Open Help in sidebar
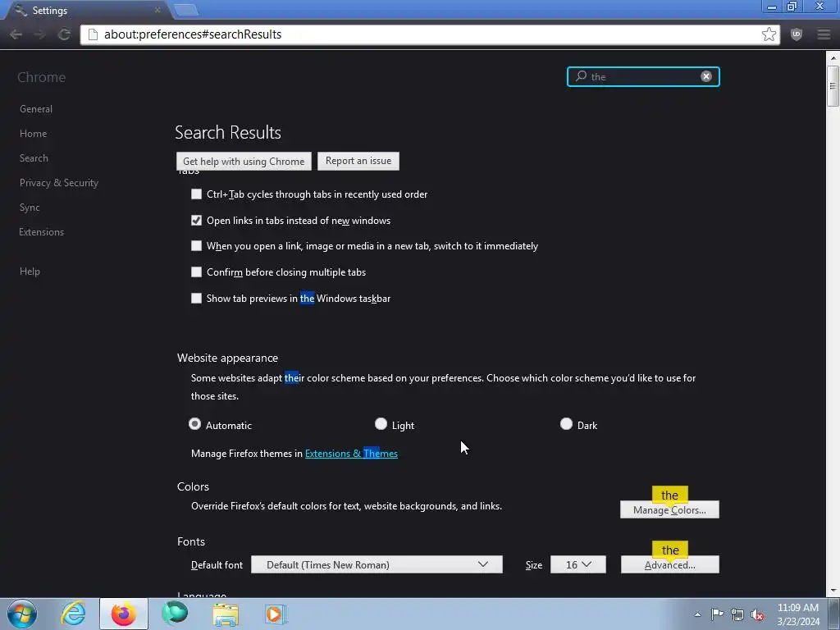This screenshot has height=630, width=840. 30,271
